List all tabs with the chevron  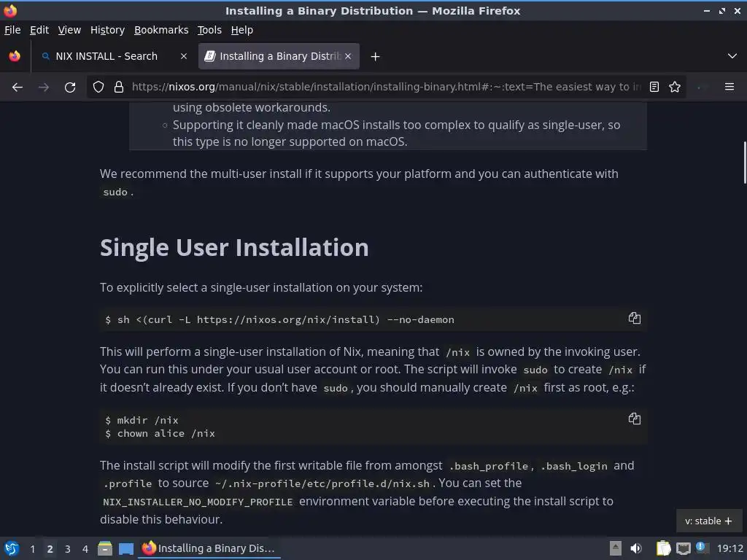point(732,56)
